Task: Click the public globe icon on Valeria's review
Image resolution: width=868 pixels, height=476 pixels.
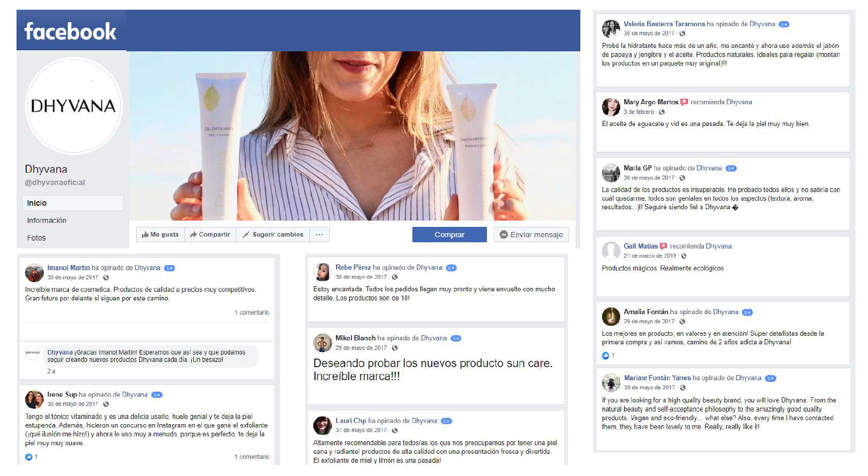Action: pos(682,34)
